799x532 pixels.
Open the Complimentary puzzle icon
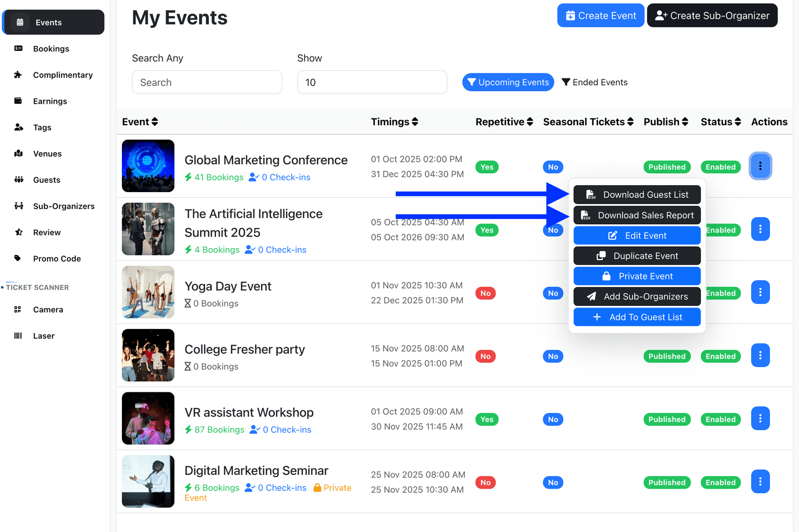click(x=18, y=75)
